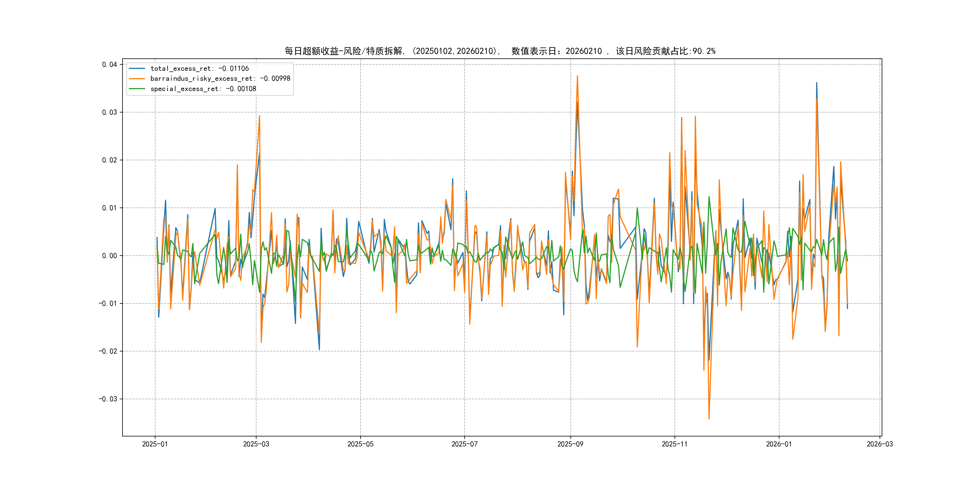Click the 0.04 y-axis tick label
The height and width of the screenshot is (490, 980).
109,64
